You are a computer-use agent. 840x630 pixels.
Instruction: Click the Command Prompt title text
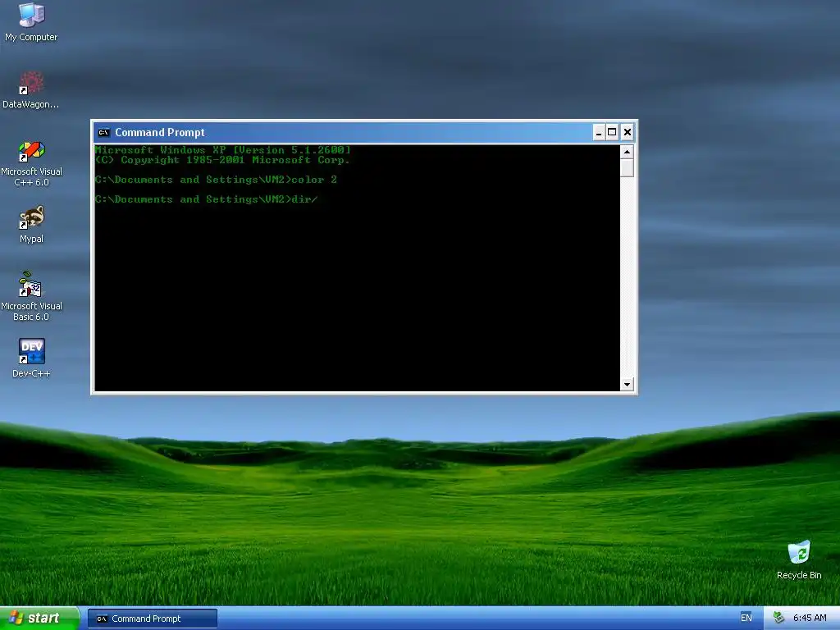pyautogui.click(x=160, y=132)
